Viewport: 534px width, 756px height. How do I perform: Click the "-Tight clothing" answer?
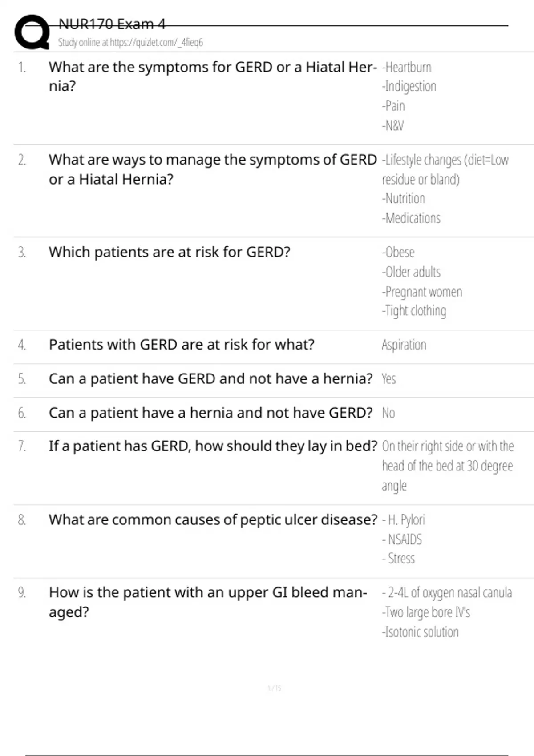click(x=414, y=311)
